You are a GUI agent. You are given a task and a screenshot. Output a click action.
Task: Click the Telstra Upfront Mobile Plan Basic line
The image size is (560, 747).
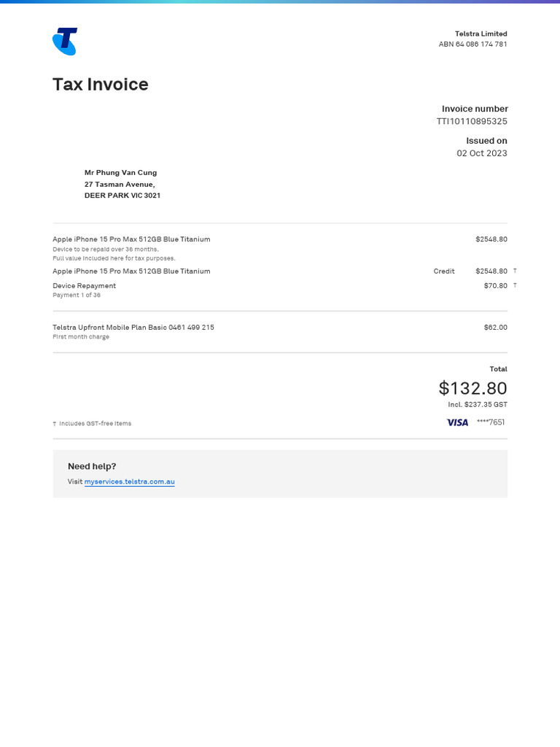(133, 328)
